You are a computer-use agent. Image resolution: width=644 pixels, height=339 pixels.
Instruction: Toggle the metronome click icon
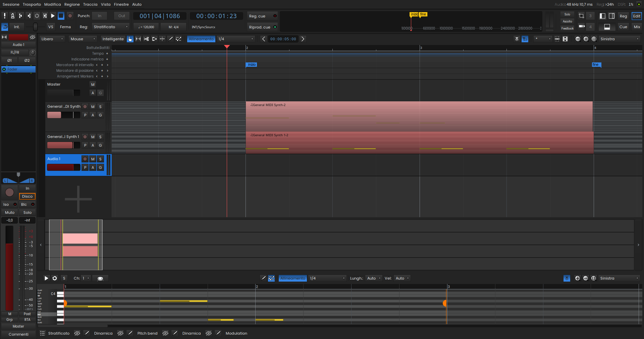[x=12, y=16]
